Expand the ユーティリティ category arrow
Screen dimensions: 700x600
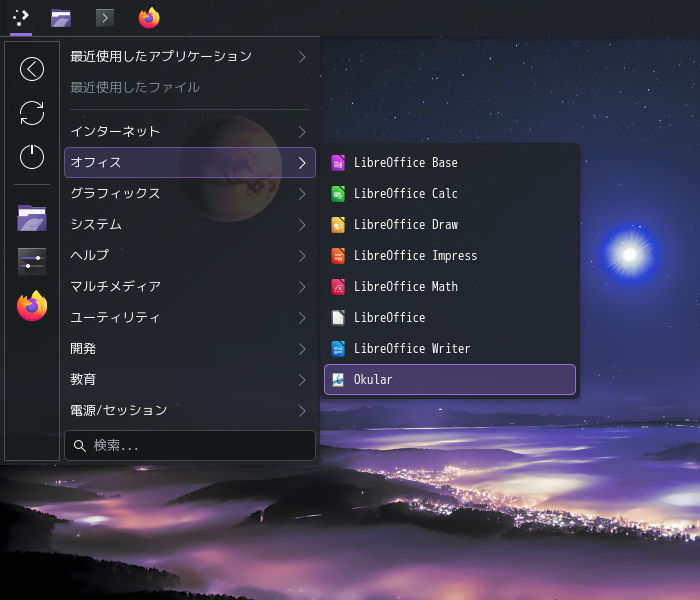tap(302, 318)
